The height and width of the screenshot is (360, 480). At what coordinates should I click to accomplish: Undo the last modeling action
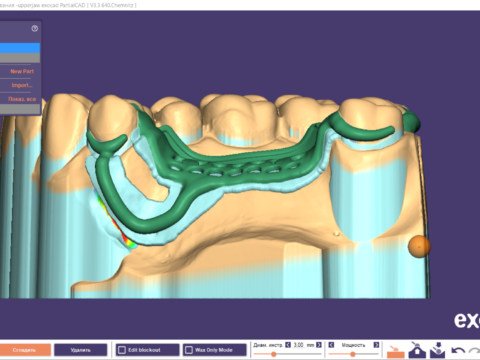pos(458,351)
